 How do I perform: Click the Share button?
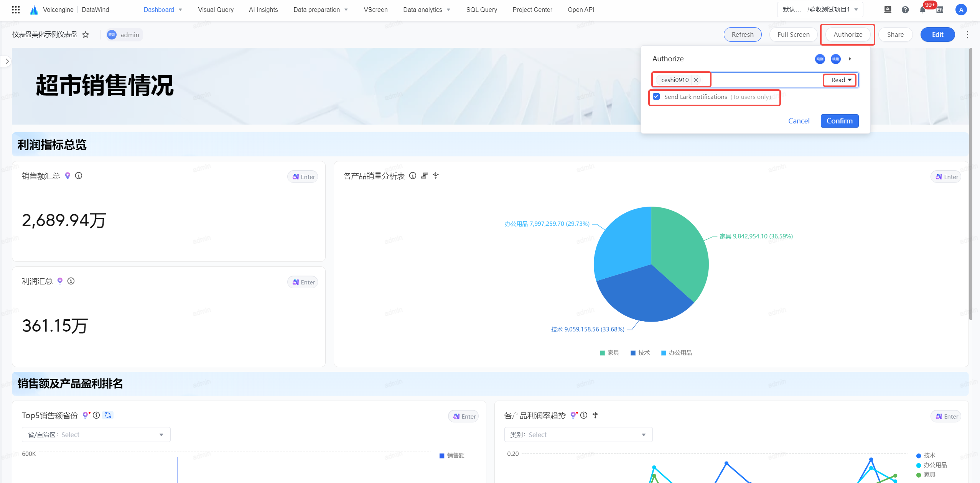895,34
